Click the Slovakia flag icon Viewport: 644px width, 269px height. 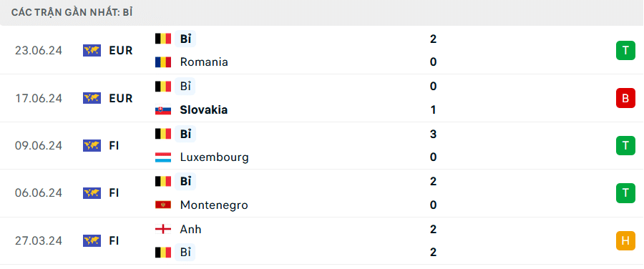click(163, 110)
